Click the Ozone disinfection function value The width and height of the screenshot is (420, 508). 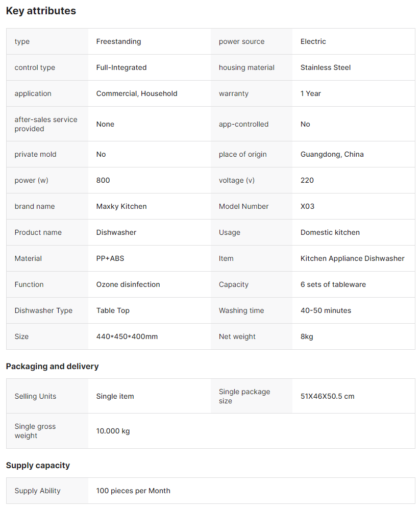(128, 284)
